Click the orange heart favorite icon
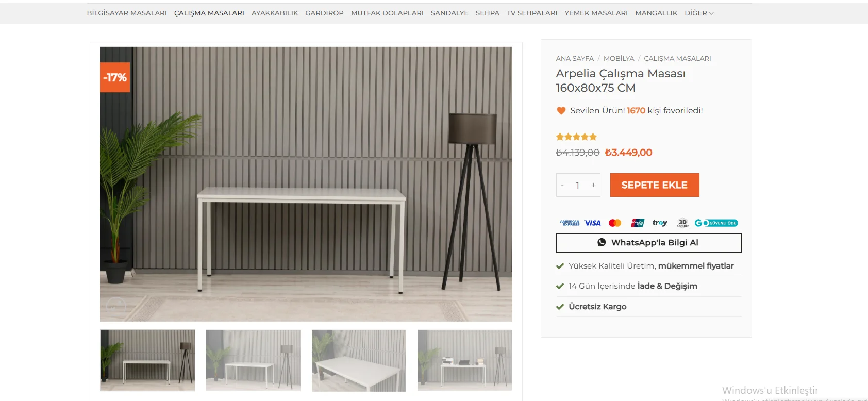The width and height of the screenshot is (868, 401). 561,110
